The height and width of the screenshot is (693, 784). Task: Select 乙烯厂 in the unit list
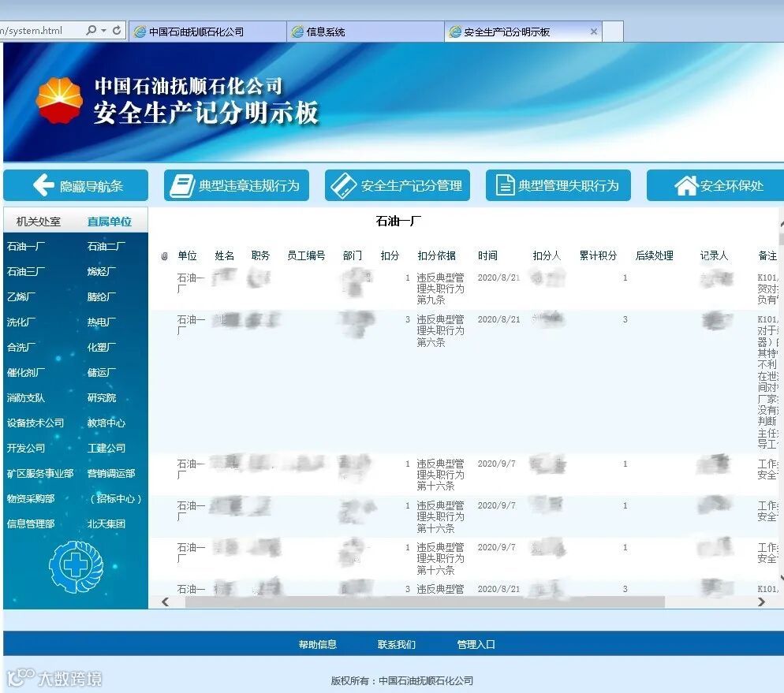[21, 296]
